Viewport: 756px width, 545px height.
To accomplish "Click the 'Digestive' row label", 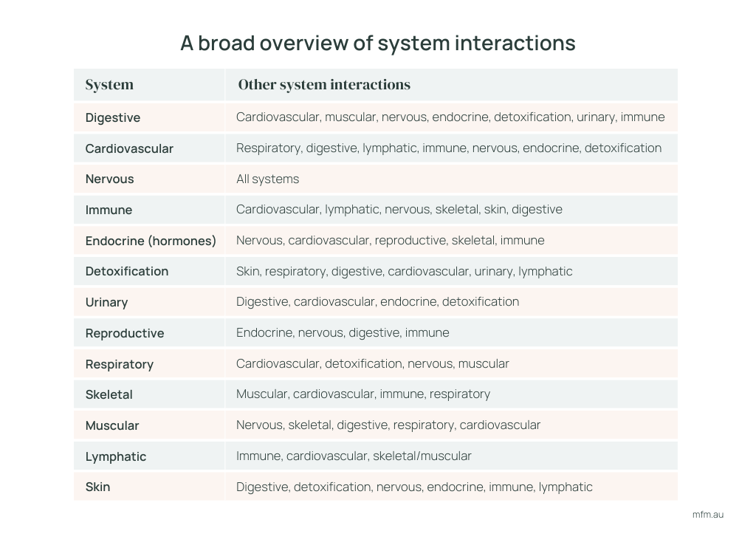I will click(x=113, y=117).
